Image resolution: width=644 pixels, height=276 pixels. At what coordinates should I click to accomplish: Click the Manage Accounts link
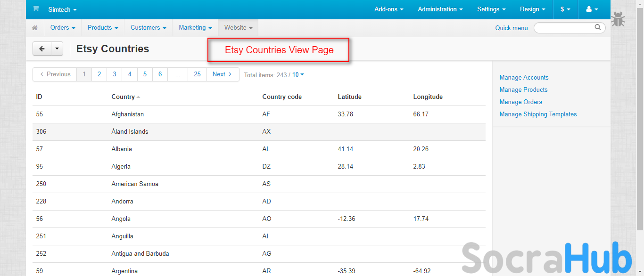(x=524, y=77)
